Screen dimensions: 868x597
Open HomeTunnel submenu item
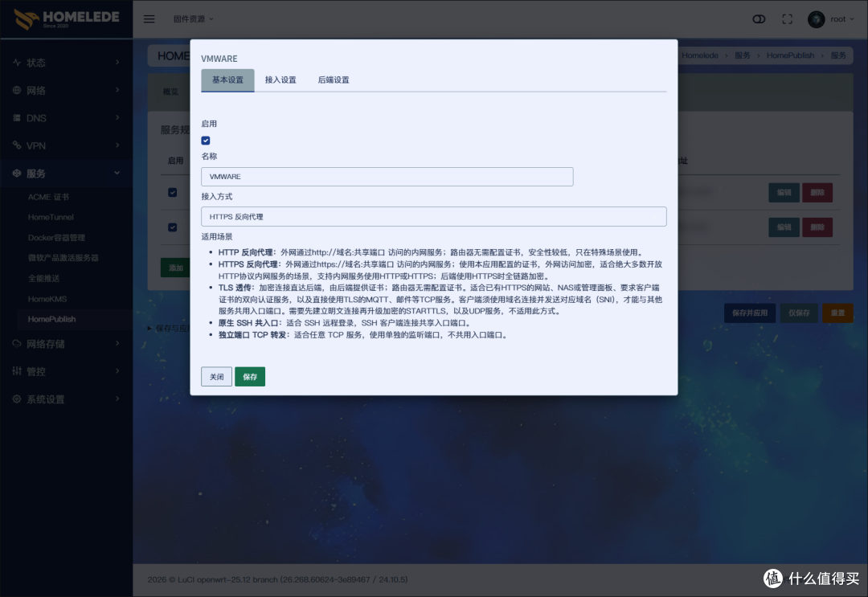(51, 218)
